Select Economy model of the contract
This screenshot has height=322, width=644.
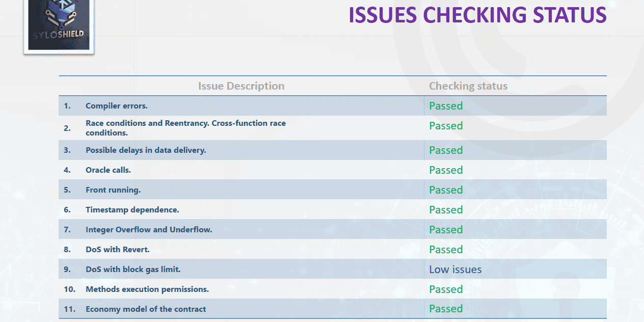(x=333, y=309)
